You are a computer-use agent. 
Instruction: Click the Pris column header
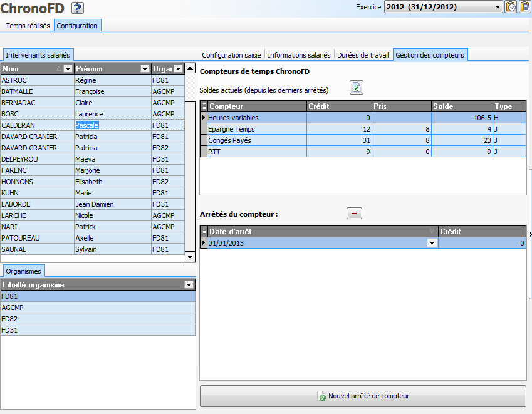402,106
